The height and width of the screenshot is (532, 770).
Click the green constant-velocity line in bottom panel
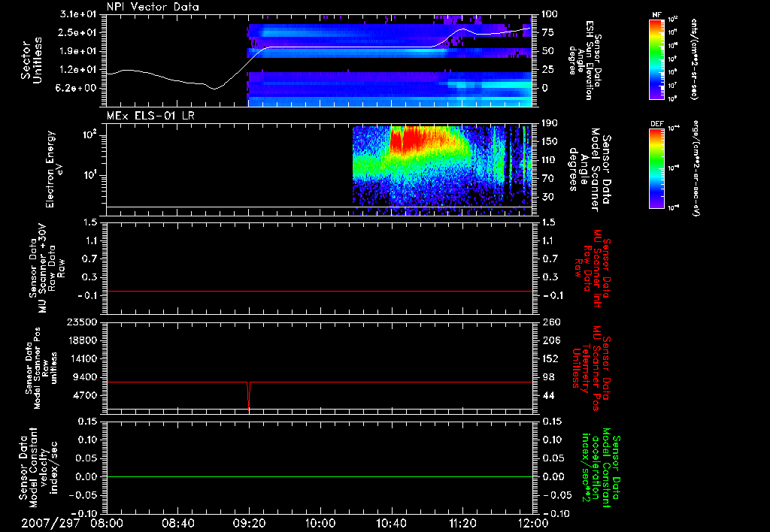coord(320,476)
